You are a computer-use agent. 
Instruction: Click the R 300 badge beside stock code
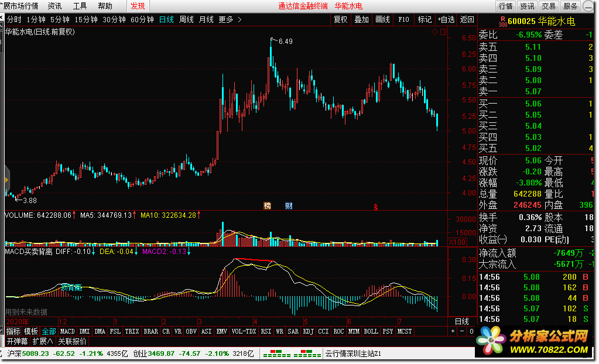[x=503, y=22]
